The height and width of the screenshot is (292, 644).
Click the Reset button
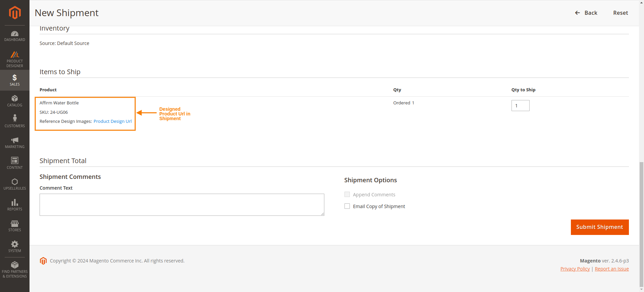click(621, 13)
